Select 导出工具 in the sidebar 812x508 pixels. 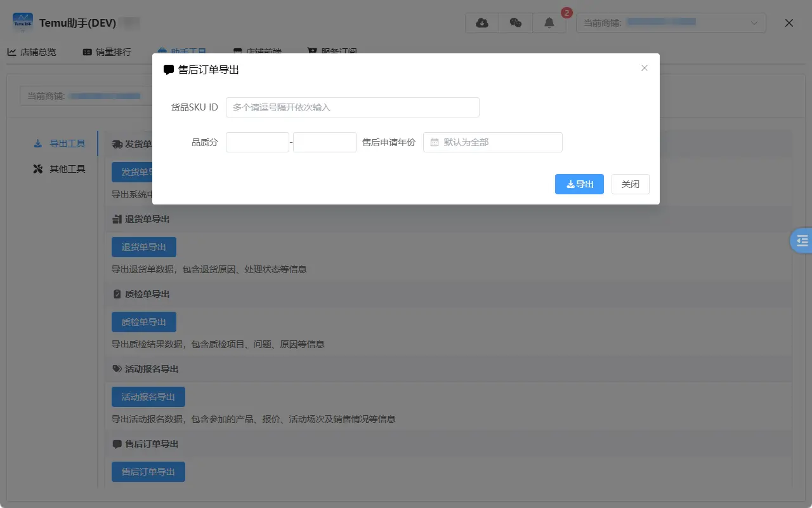click(60, 143)
